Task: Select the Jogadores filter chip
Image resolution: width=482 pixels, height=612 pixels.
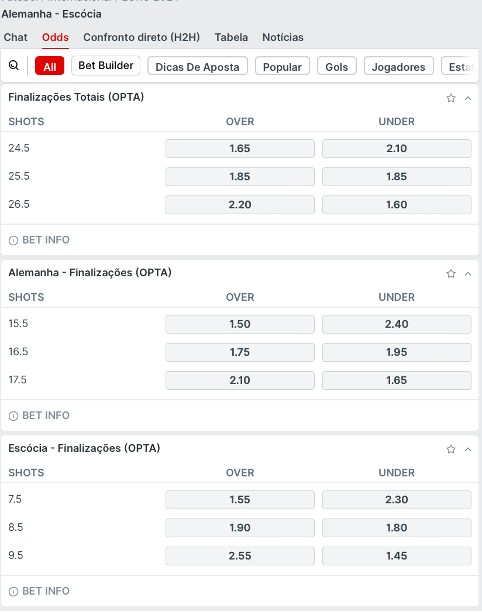Action: click(398, 66)
